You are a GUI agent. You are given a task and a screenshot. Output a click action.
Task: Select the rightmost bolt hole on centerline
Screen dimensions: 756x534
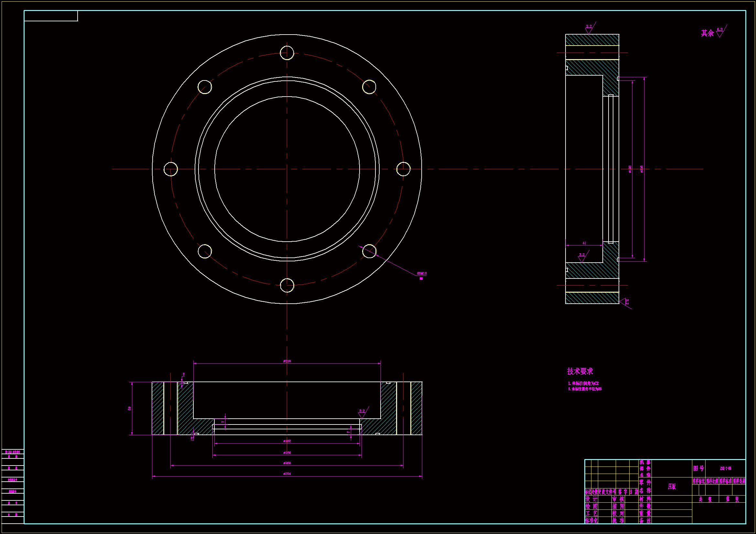[x=403, y=169]
